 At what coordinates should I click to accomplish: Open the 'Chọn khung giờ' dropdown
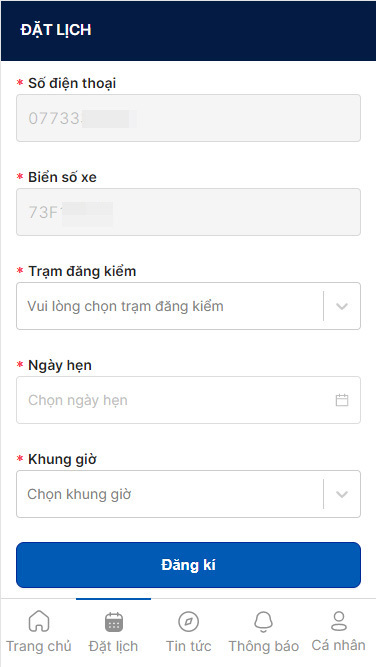(188, 494)
